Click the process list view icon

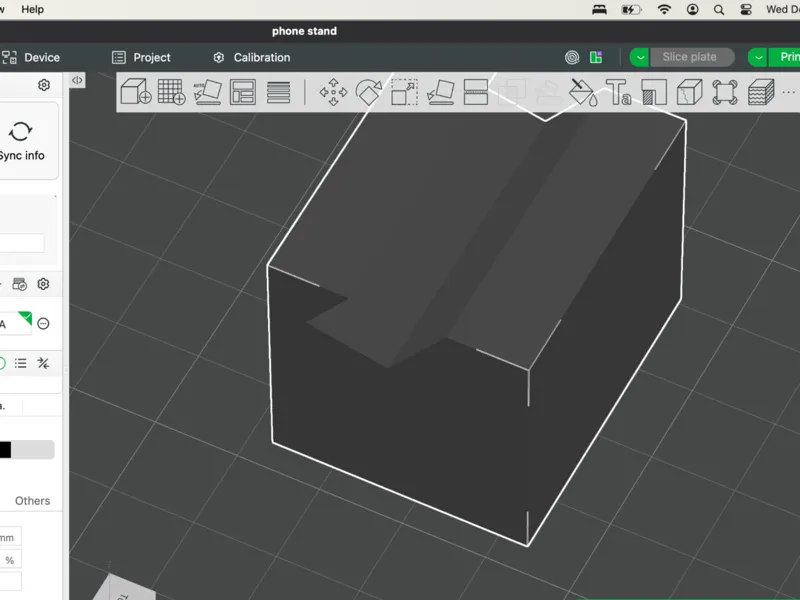click(x=20, y=363)
